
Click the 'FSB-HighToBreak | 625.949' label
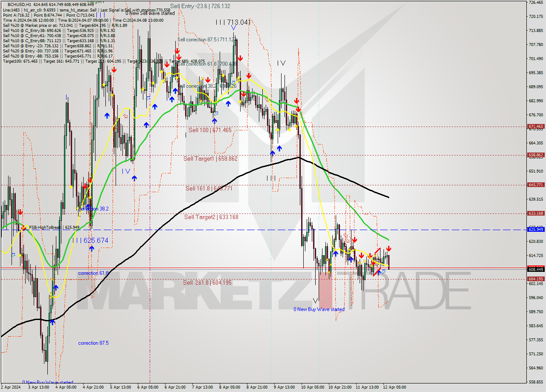point(54,228)
